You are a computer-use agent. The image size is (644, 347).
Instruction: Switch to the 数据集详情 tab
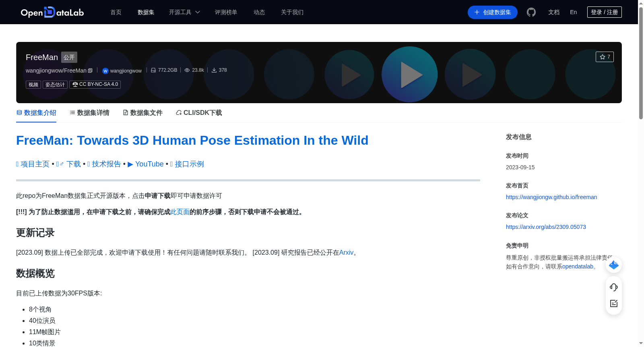pos(89,113)
